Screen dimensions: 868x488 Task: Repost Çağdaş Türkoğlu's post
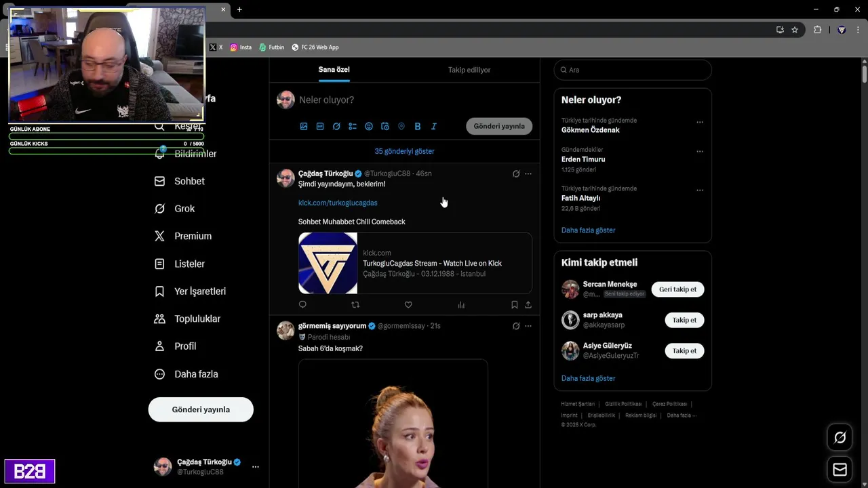pos(355,305)
